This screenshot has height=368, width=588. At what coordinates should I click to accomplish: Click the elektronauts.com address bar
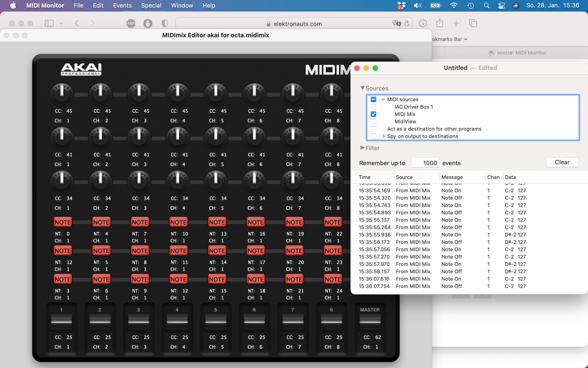[294, 24]
